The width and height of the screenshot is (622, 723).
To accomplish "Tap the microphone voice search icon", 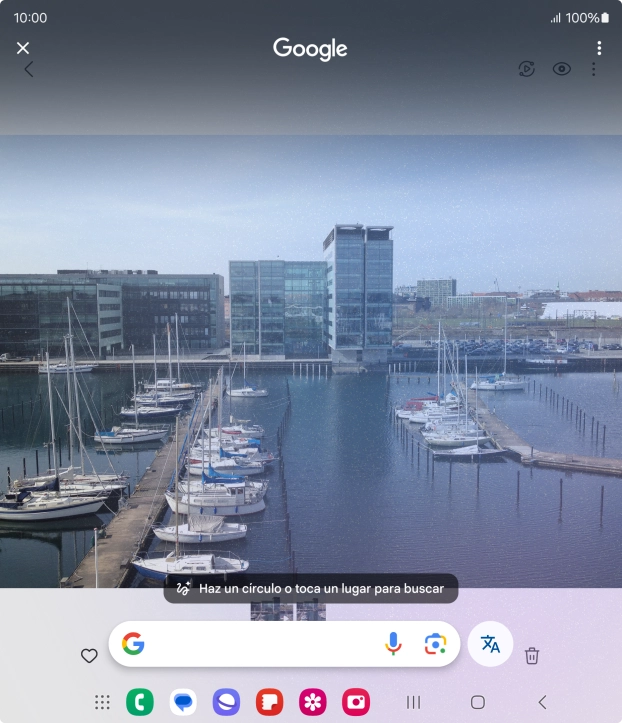I will (393, 644).
